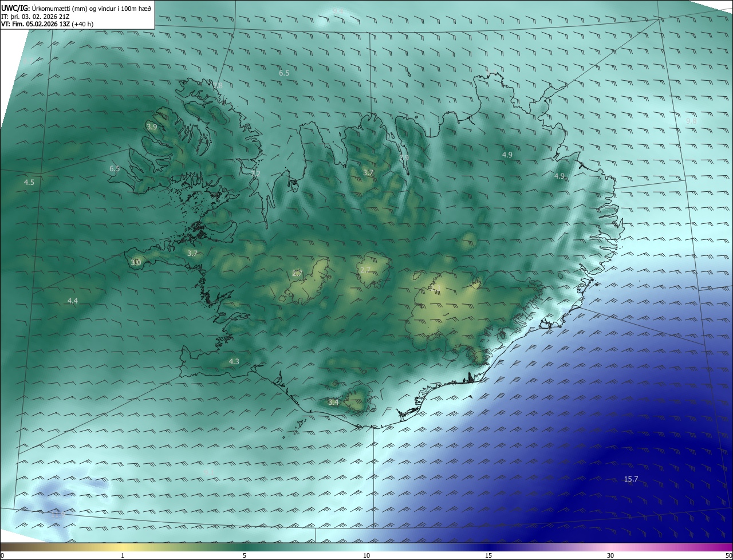Click the 3.9 value on the Westfjords
This screenshot has width=733, height=560.
pos(152,127)
